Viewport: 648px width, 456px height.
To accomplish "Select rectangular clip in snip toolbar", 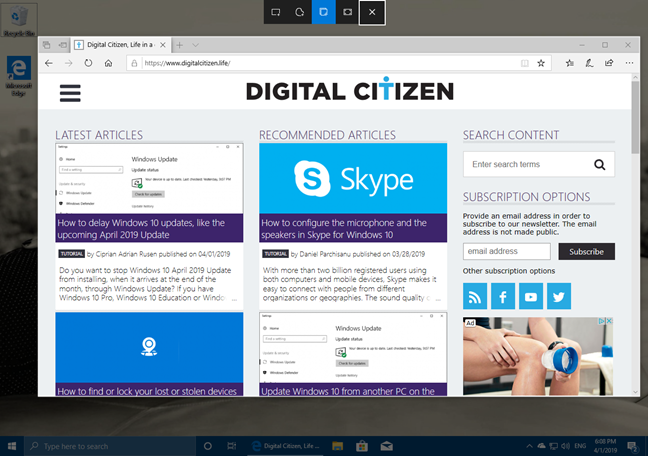I will point(276,12).
